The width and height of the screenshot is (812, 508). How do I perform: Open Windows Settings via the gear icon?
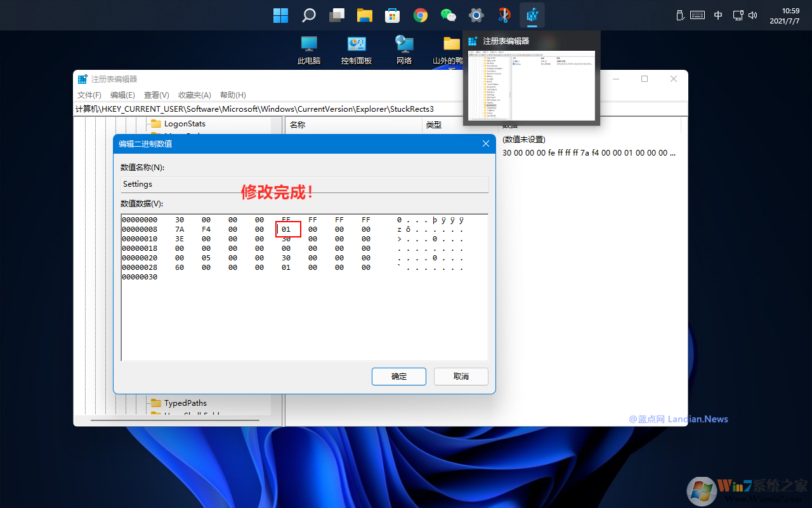[x=476, y=15]
